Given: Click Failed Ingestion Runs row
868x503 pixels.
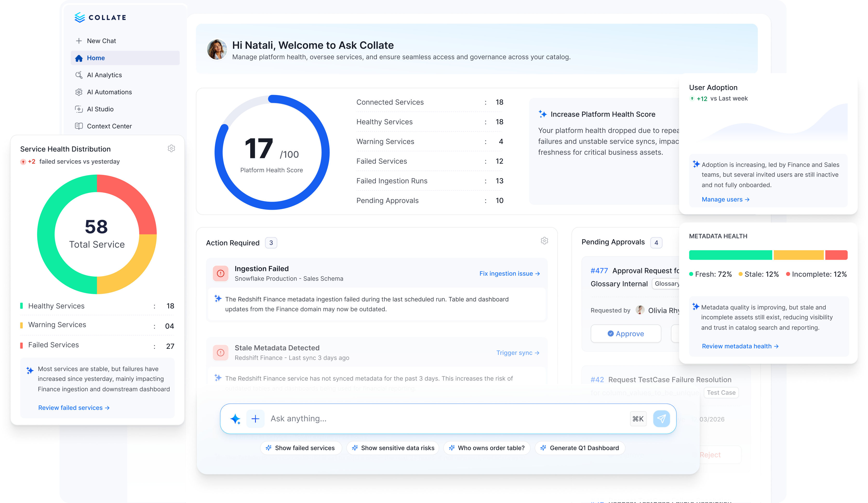Looking at the screenshot, I should pyautogui.click(x=430, y=181).
